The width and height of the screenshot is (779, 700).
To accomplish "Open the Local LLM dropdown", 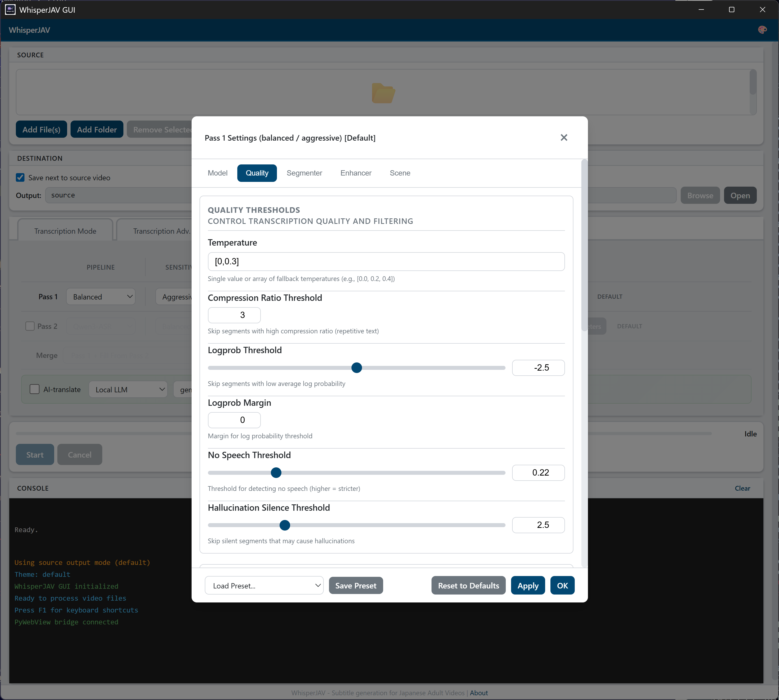I will [128, 389].
